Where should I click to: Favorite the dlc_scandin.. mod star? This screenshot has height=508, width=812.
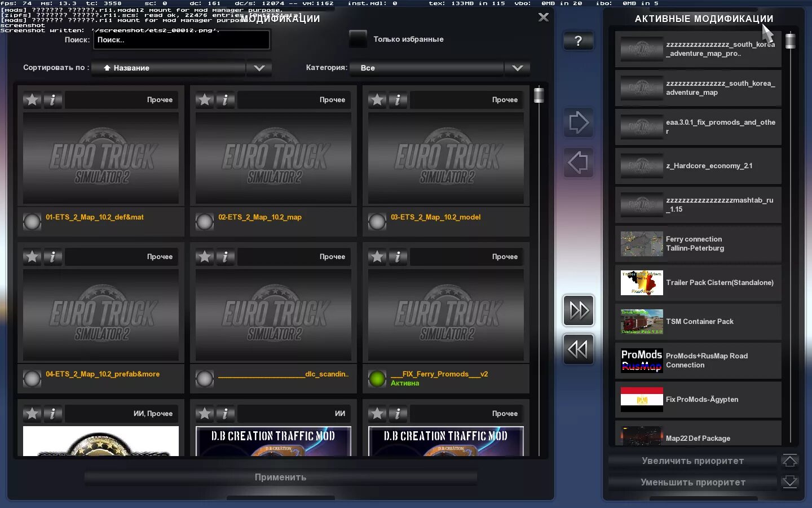coord(205,257)
